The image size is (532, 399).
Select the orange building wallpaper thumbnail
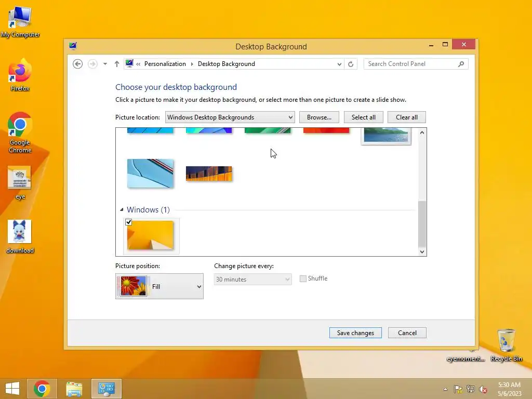coord(209,174)
